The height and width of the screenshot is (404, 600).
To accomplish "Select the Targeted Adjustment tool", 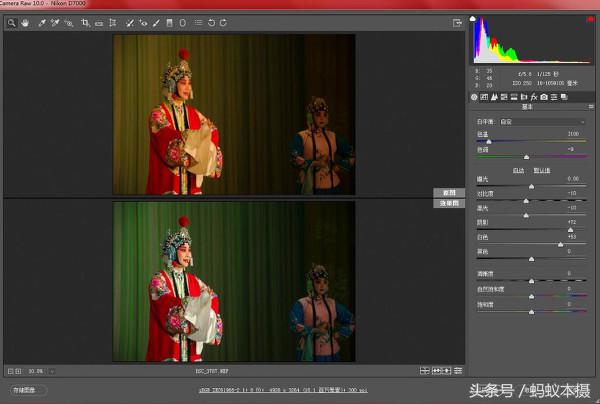I will [x=68, y=23].
